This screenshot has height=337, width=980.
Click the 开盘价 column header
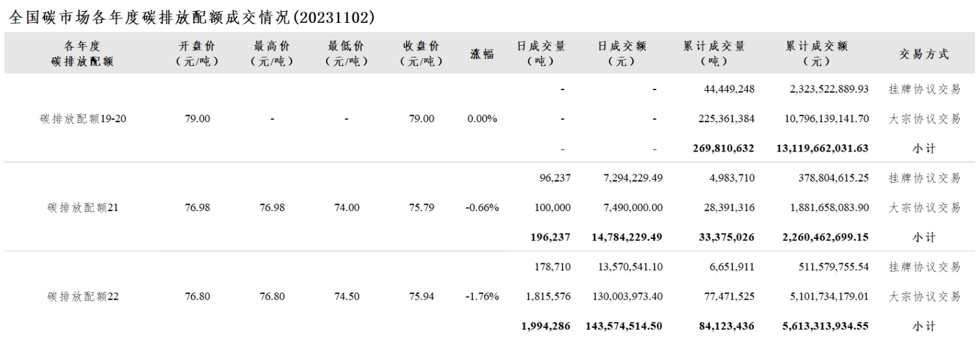[x=197, y=54]
